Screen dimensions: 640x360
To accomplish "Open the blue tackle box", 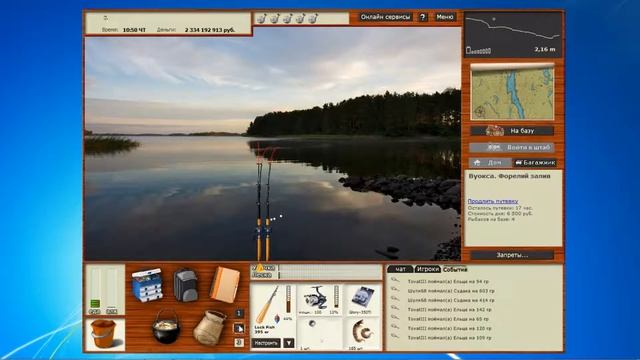I will (147, 284).
